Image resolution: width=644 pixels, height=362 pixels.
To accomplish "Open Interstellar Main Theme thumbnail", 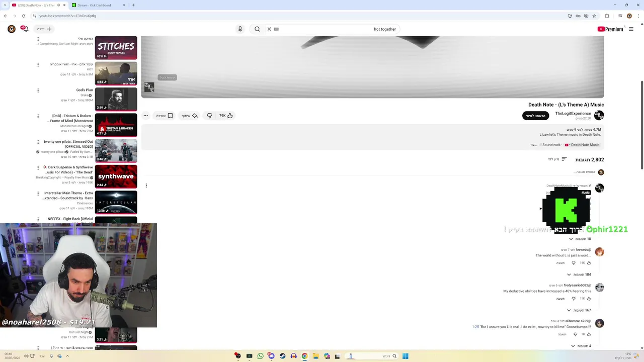I will [x=116, y=202].
